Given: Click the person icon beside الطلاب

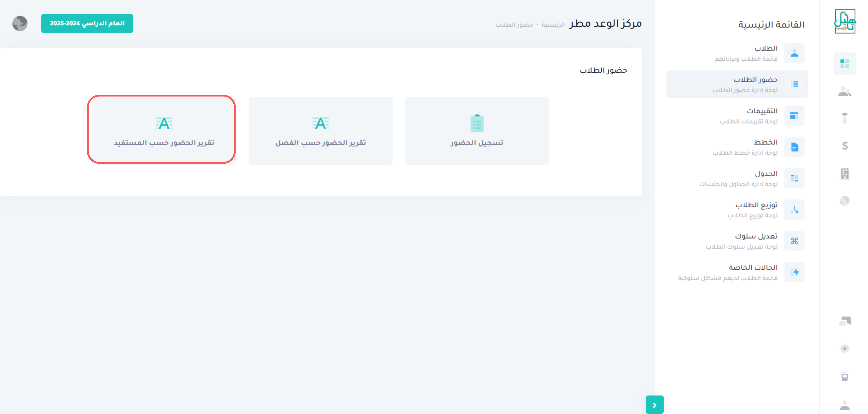Looking at the screenshot, I should point(794,53).
